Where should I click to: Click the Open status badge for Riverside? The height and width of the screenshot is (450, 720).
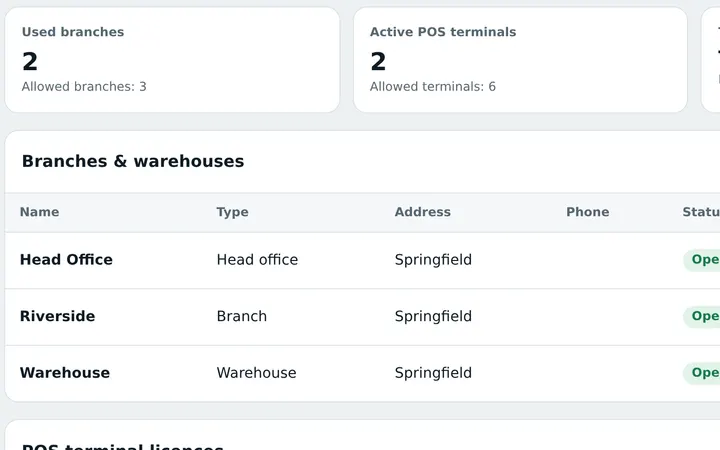pyautogui.click(x=702, y=316)
